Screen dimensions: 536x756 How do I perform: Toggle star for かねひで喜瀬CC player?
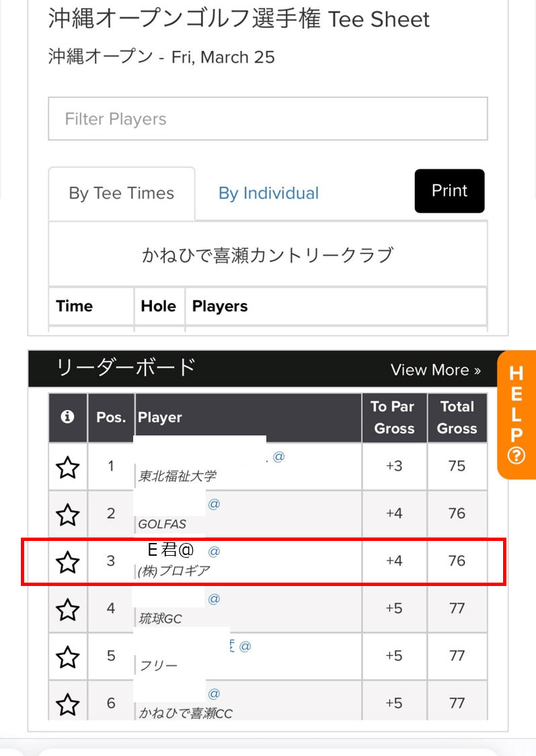[x=67, y=704]
